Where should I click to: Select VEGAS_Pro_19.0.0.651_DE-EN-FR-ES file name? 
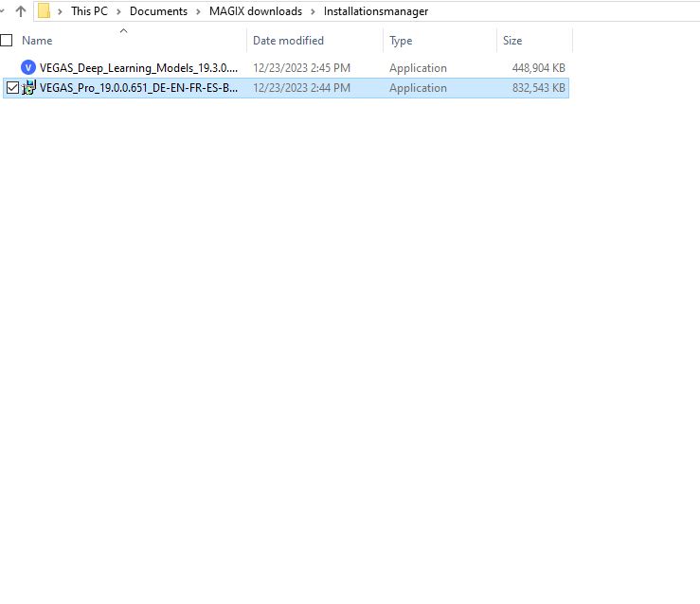[x=138, y=88]
